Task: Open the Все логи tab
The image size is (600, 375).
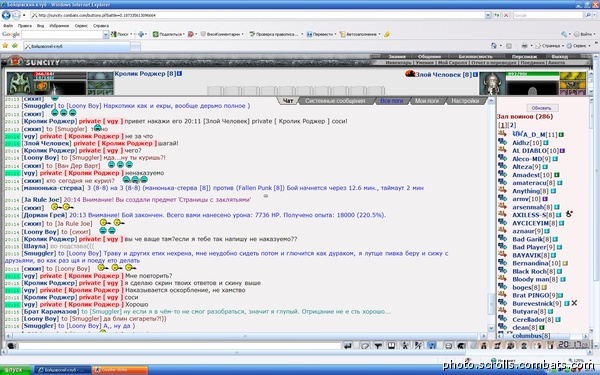Action: pos(391,101)
